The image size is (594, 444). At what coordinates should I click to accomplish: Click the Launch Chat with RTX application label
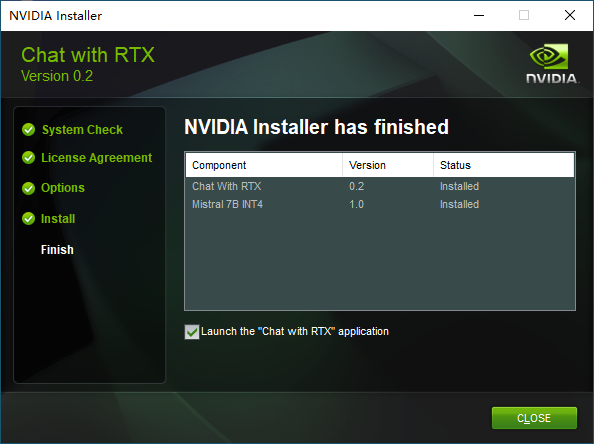click(x=295, y=331)
